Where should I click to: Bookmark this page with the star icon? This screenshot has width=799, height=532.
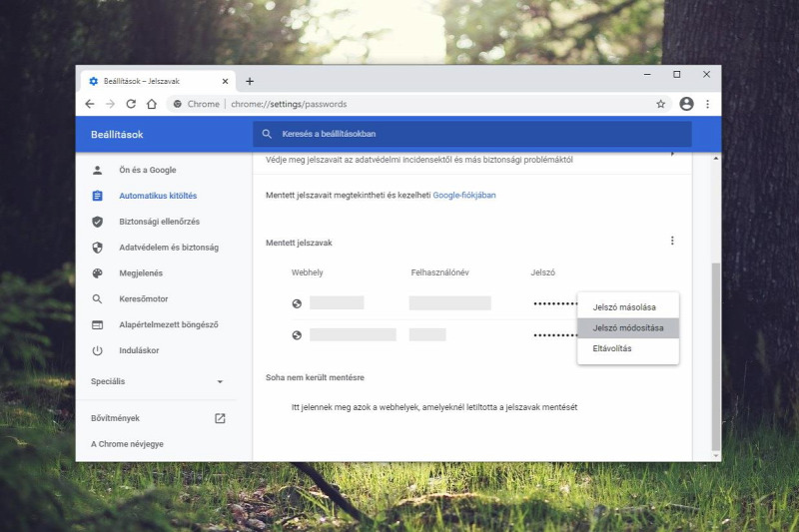tap(661, 104)
